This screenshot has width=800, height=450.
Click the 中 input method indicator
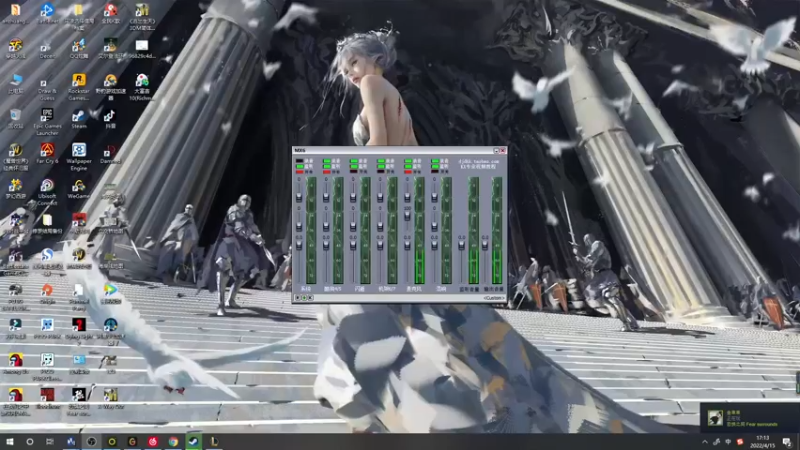click(x=728, y=442)
